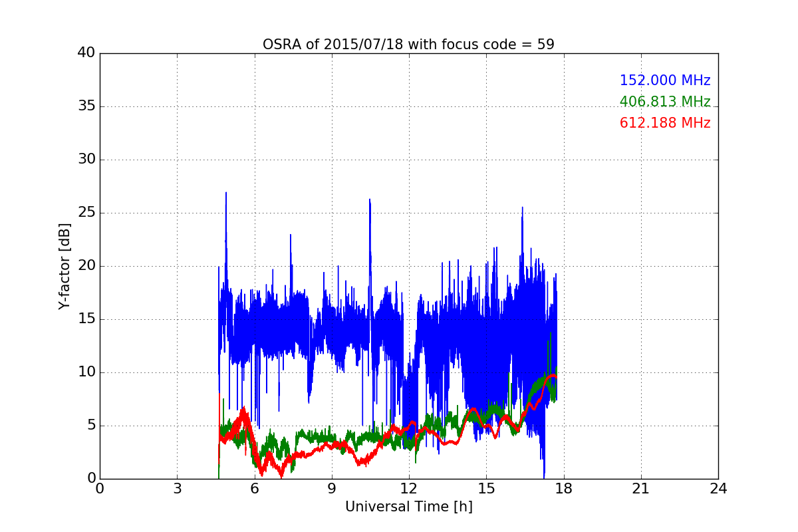
Task: Click the x-axis tick label 9
Action: (332, 489)
